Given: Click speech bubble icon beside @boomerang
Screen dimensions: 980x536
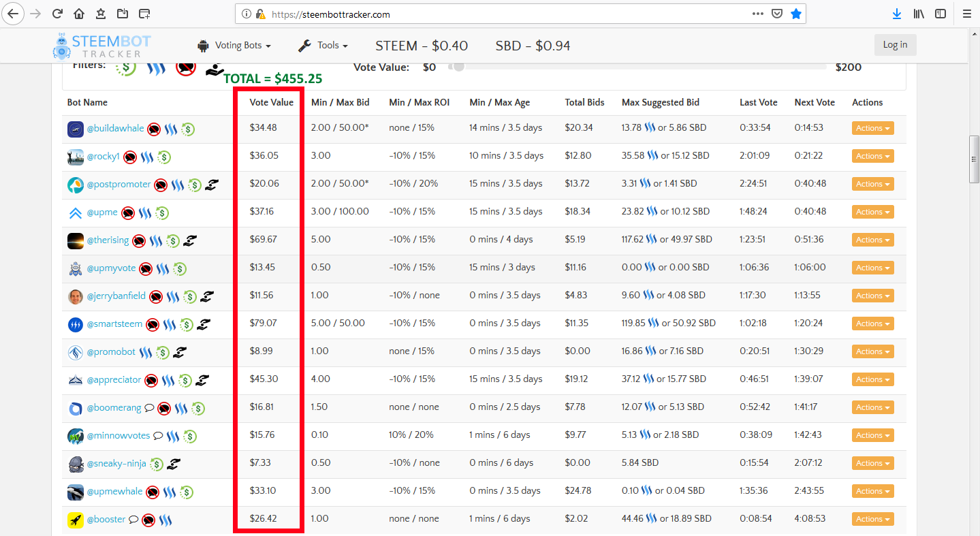Looking at the screenshot, I should pos(149,408).
